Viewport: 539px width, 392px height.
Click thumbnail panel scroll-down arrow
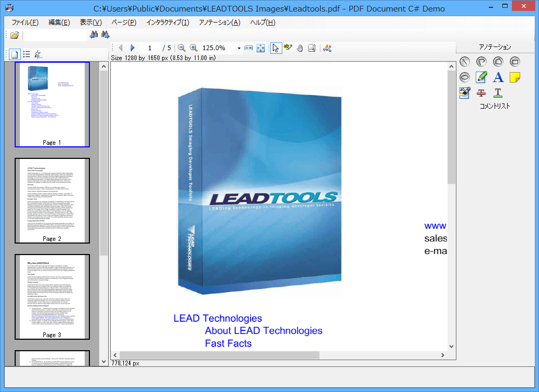coord(104,361)
